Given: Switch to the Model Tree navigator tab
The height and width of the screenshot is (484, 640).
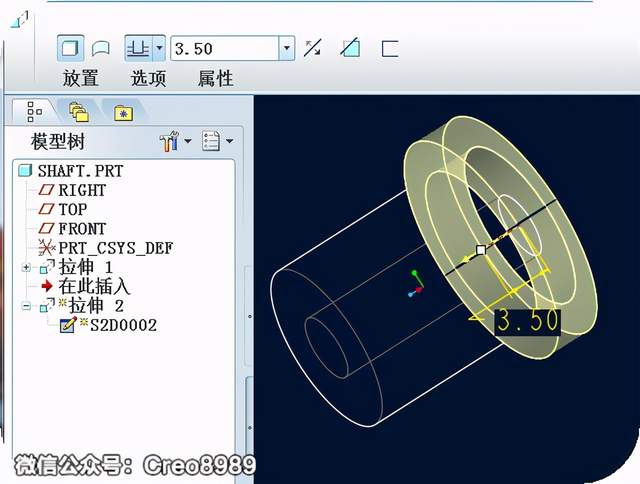Looking at the screenshot, I should (34, 111).
